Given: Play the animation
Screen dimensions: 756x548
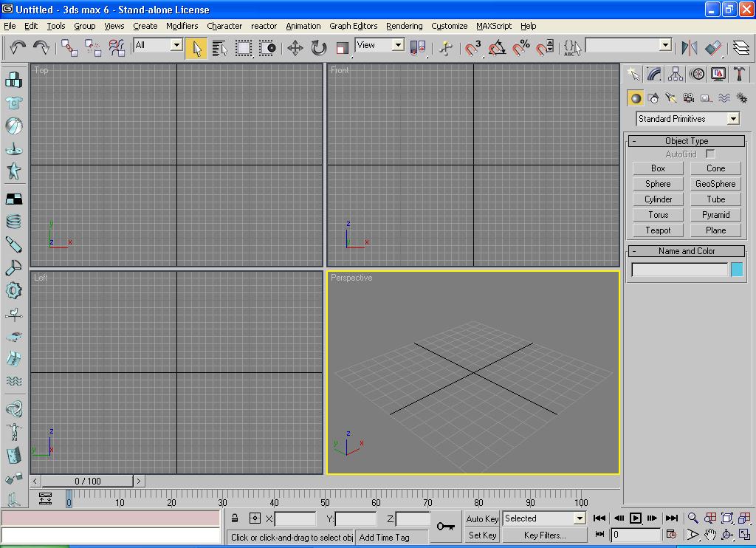Looking at the screenshot, I should click(x=636, y=518).
